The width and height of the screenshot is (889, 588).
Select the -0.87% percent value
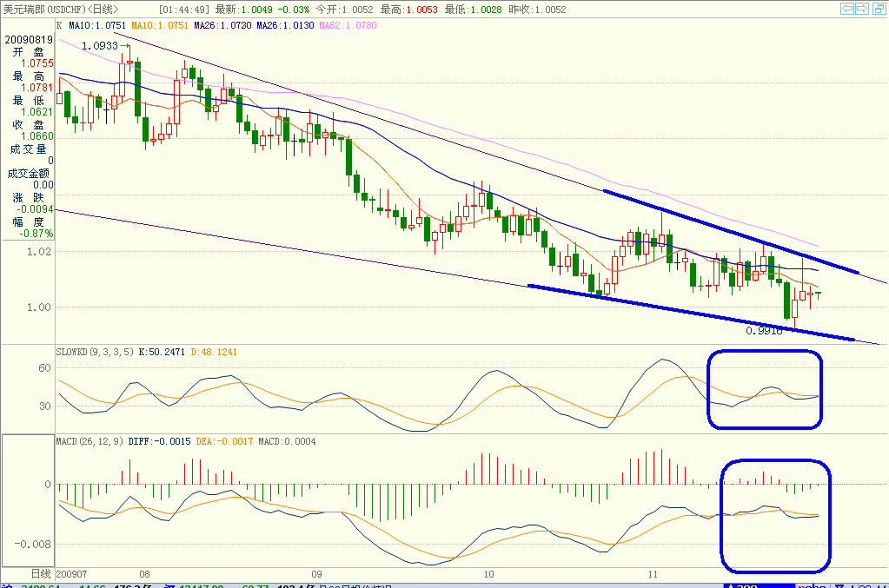[x=36, y=234]
